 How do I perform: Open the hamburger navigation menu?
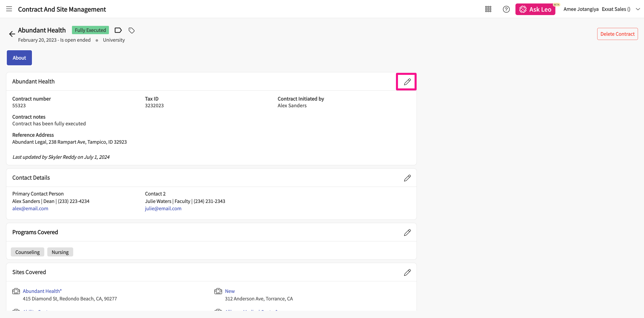click(9, 9)
